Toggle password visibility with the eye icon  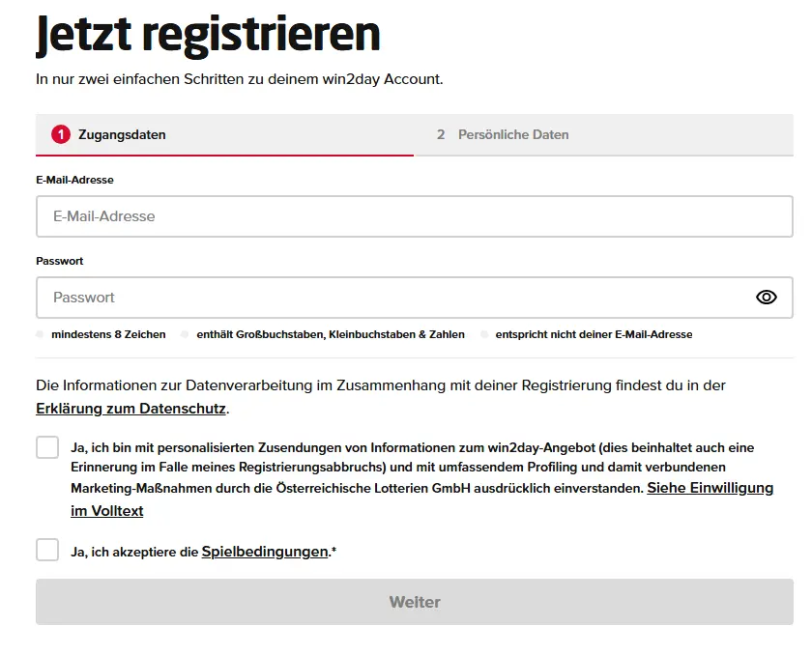point(766,297)
